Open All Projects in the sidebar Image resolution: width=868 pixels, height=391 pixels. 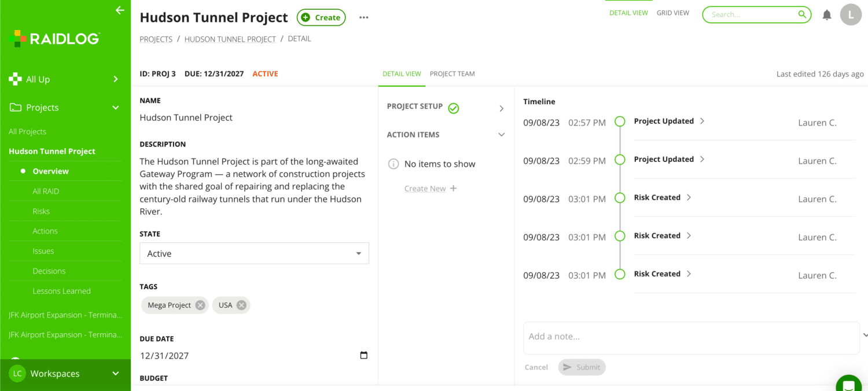coord(27,132)
